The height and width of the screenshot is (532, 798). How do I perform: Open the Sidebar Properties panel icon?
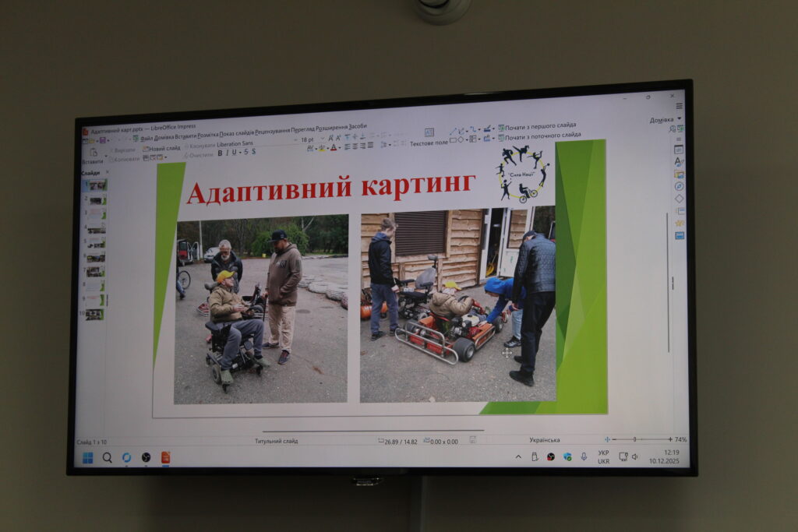click(679, 149)
